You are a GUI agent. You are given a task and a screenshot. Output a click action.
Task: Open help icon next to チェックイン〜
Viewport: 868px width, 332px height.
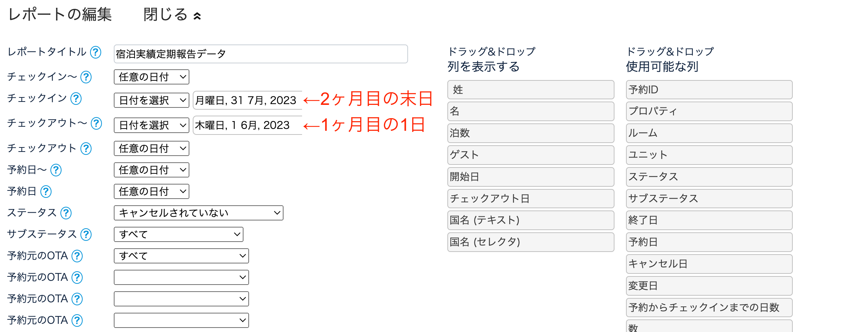coord(86,77)
